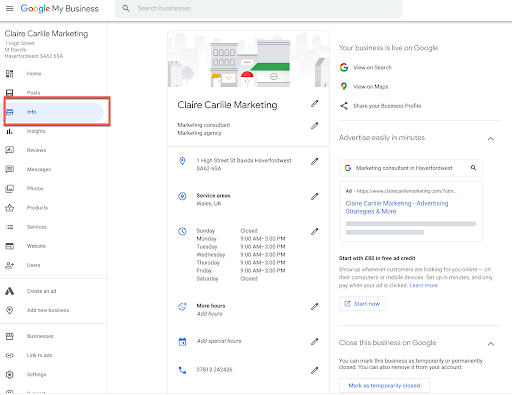Click the Users add-person icon
This screenshot has width=512, height=395.
pyautogui.click(x=10, y=265)
